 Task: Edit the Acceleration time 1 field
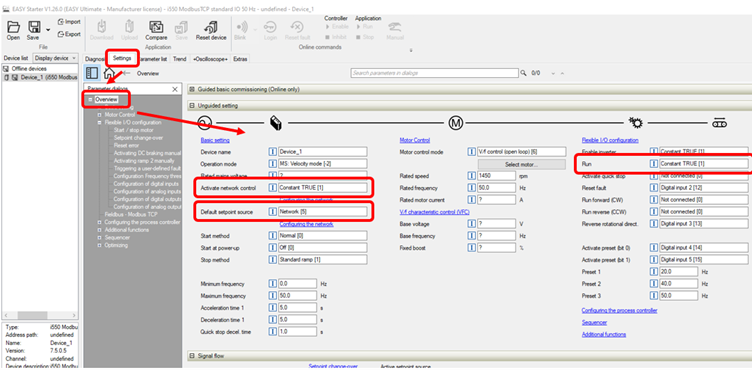coord(297,308)
